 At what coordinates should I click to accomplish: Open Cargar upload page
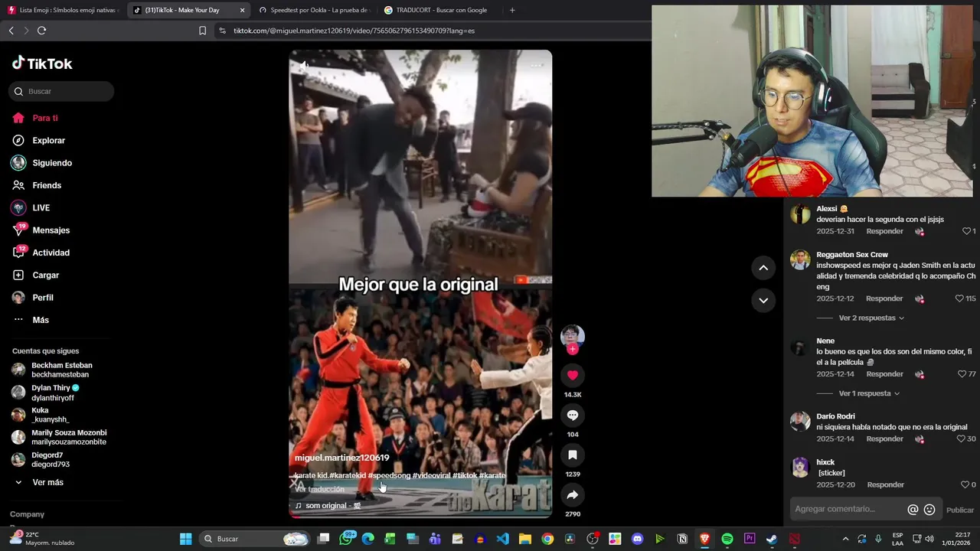click(45, 275)
